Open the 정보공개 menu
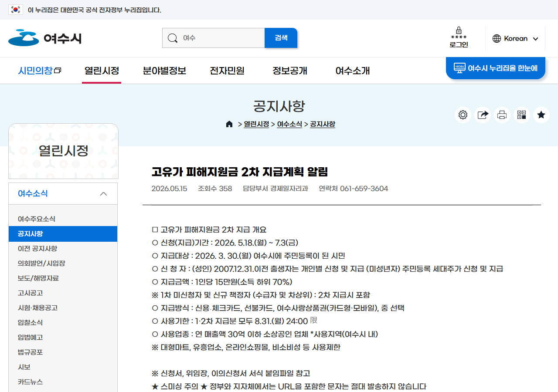This screenshot has height=392, width=558. click(290, 71)
